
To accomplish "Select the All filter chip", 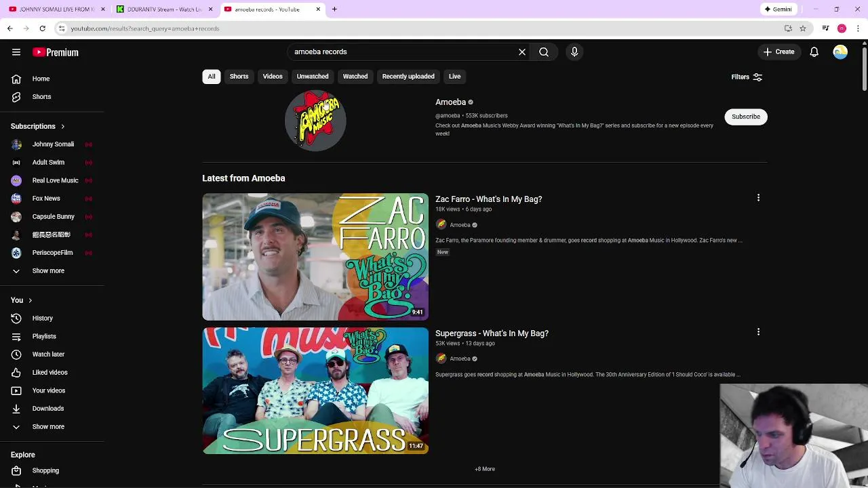I will tap(212, 77).
